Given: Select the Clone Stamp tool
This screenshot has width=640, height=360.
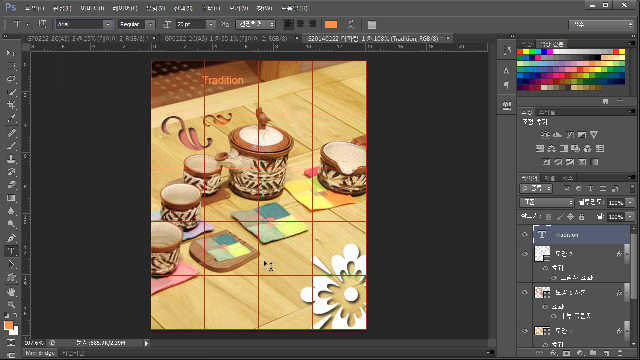Looking at the screenshot, I should (11, 158).
